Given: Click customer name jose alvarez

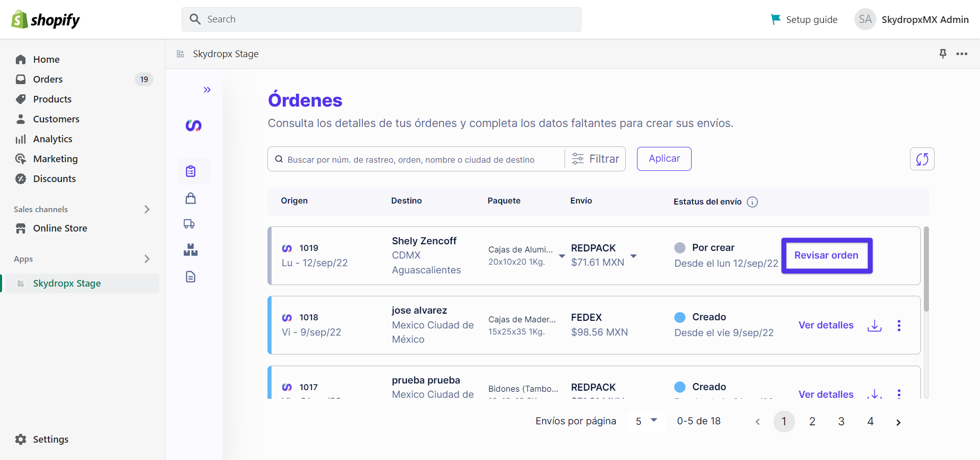Looking at the screenshot, I should click(419, 311).
